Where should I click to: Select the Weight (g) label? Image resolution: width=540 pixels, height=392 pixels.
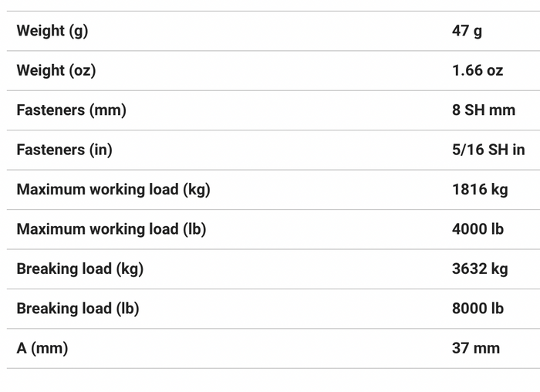[52, 31]
